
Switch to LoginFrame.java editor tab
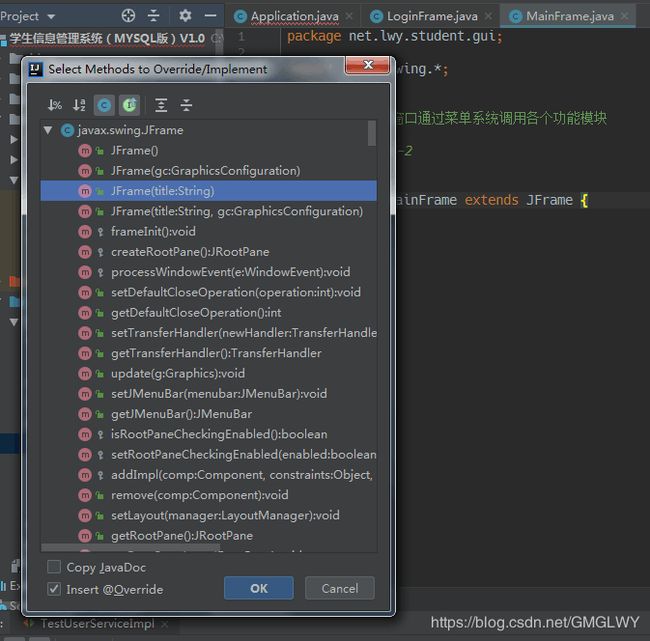pos(431,16)
